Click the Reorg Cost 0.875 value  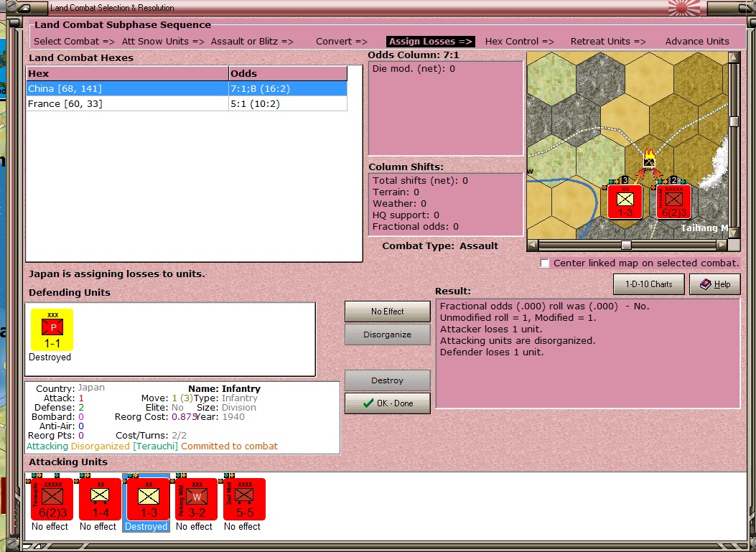[x=185, y=416]
